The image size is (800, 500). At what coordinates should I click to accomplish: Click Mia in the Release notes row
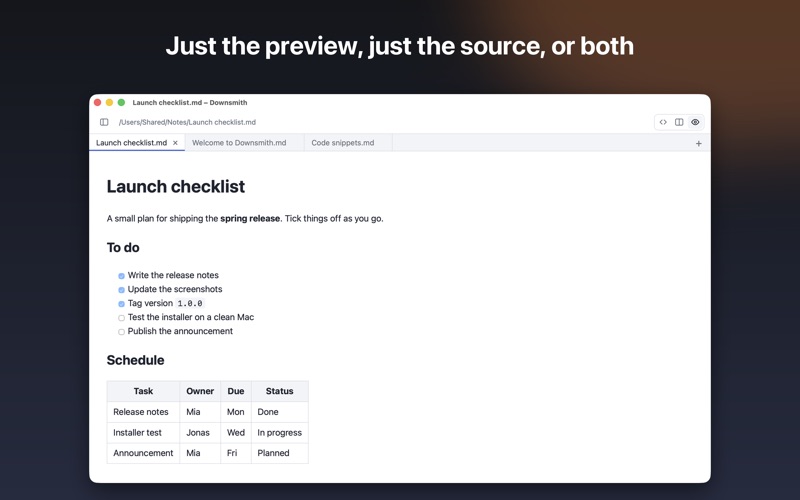click(200, 412)
